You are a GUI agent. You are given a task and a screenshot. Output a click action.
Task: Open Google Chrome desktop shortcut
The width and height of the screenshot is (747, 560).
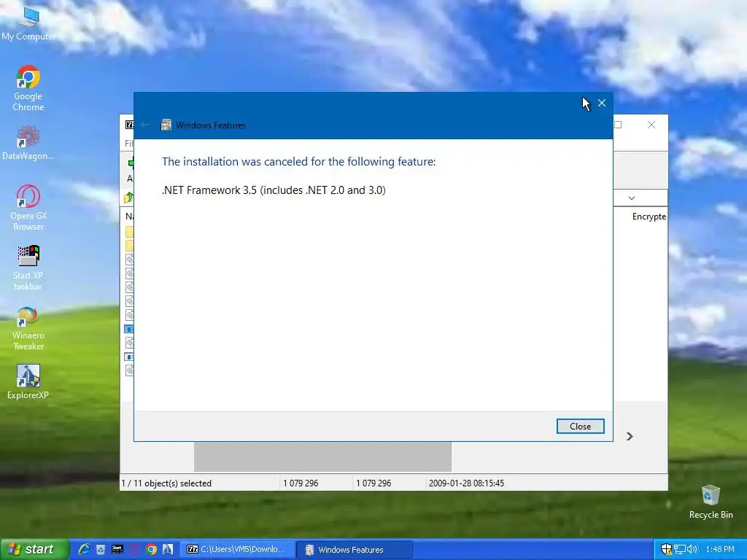[28, 88]
